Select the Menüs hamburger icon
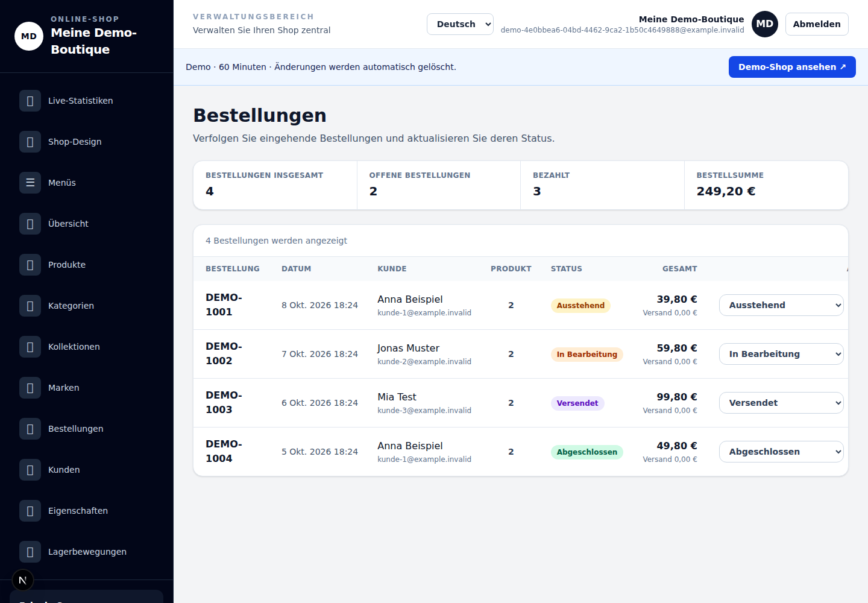Screen dimensions: 868x603 point(30,183)
